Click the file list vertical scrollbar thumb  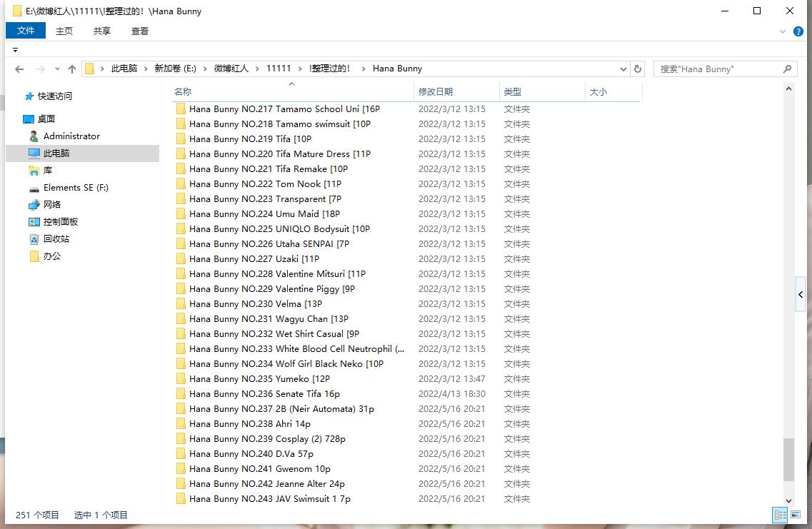tap(788, 460)
